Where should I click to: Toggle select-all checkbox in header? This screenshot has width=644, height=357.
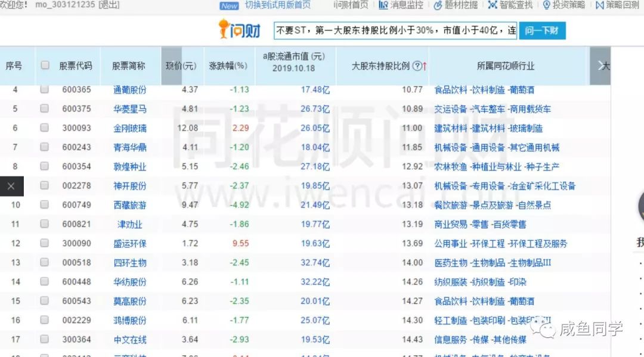(x=45, y=65)
